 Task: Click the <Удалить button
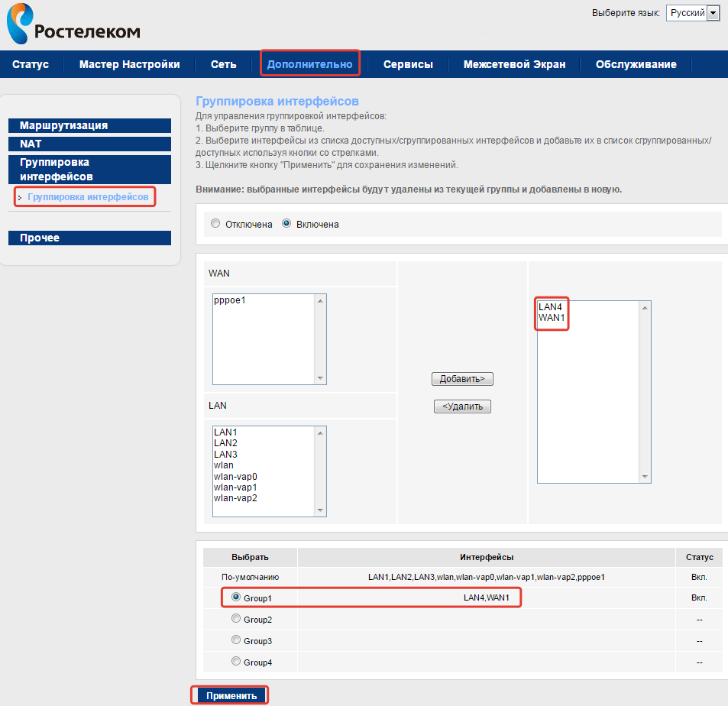tap(462, 406)
